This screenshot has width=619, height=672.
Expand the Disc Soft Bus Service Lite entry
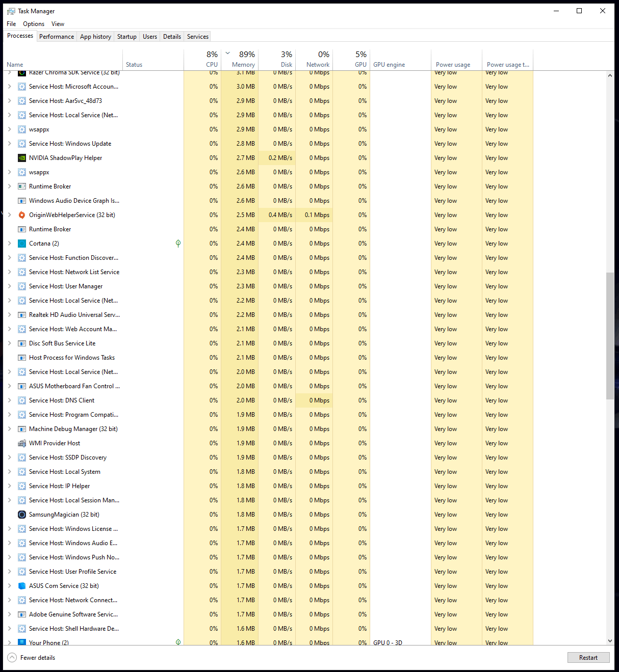click(x=9, y=343)
